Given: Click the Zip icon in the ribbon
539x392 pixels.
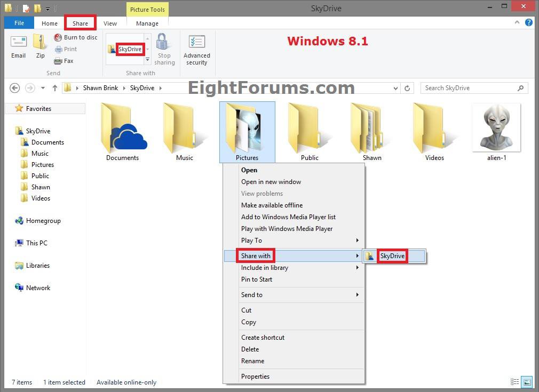Looking at the screenshot, I should click(40, 47).
